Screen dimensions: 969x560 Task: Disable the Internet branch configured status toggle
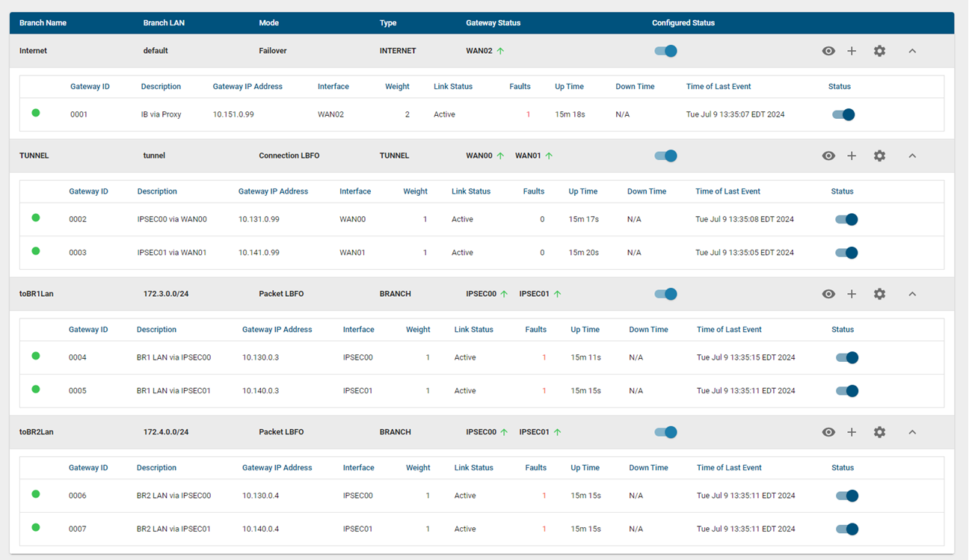click(665, 51)
